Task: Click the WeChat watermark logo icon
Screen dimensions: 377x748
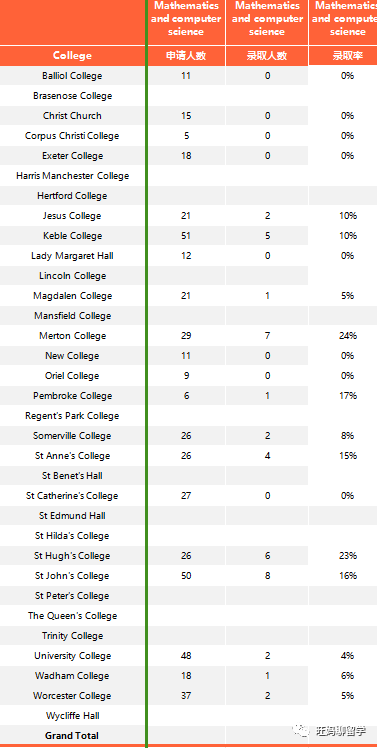Action: click(x=302, y=730)
